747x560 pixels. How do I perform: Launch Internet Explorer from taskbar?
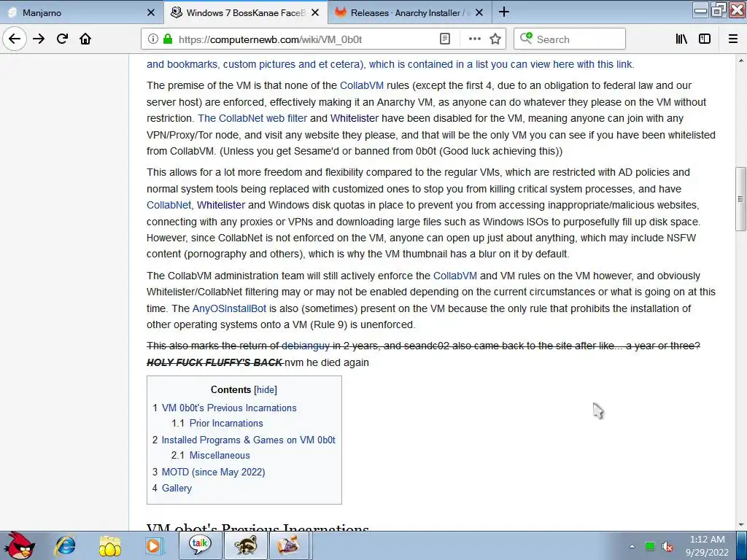click(65, 545)
